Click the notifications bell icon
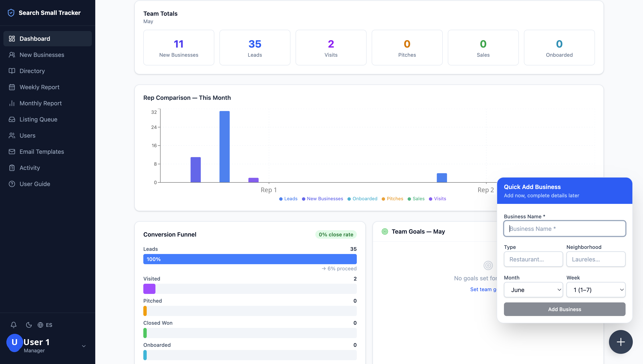Screen dimensions: 643x364 [x=14, y=325]
